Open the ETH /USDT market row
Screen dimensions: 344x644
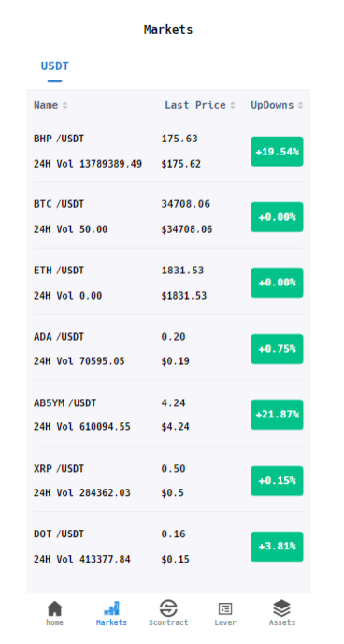(x=168, y=283)
